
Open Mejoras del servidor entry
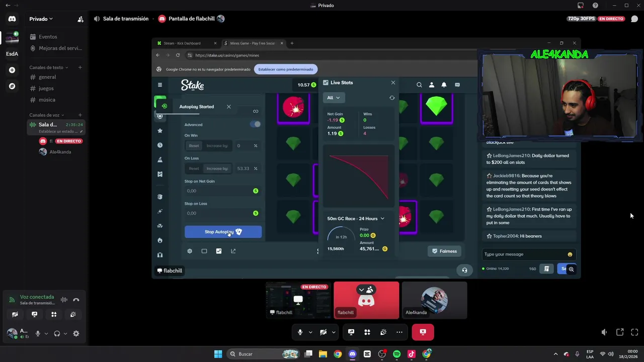pos(55,48)
